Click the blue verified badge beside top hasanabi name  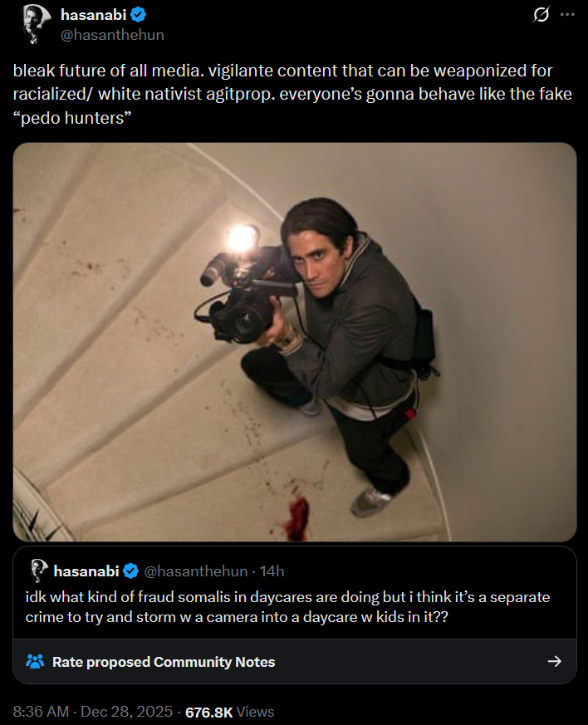click(x=138, y=15)
